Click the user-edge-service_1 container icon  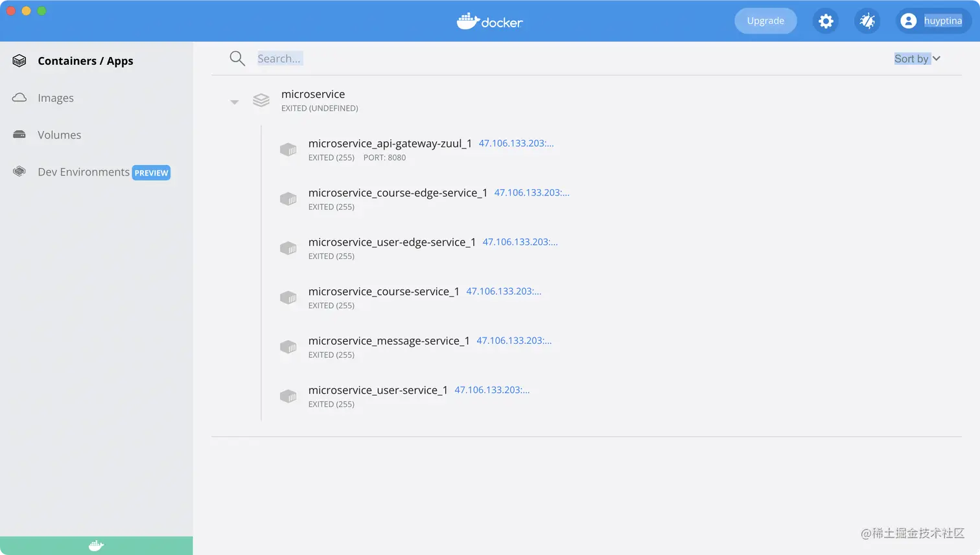click(288, 248)
